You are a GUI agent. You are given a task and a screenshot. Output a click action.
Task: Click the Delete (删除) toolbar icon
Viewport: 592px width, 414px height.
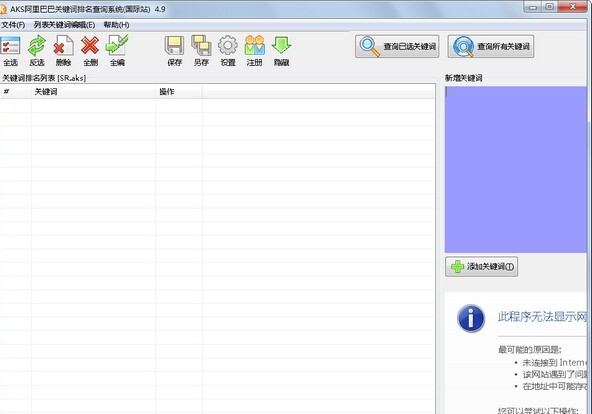tap(63, 51)
